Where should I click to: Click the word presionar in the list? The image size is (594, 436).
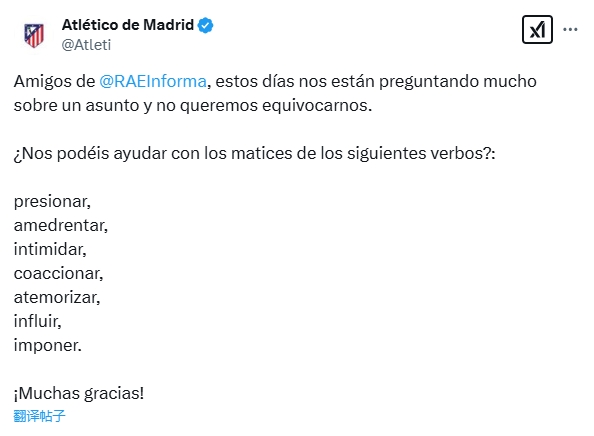click(x=52, y=202)
